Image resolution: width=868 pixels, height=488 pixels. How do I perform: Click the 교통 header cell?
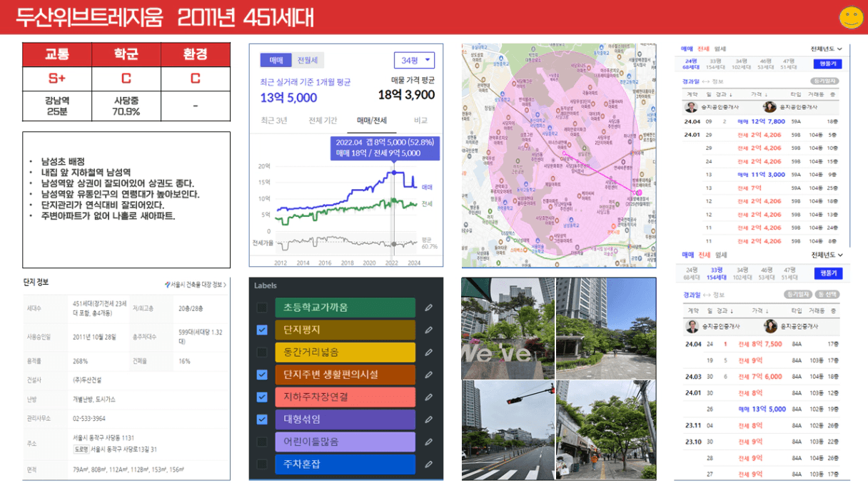click(x=57, y=55)
